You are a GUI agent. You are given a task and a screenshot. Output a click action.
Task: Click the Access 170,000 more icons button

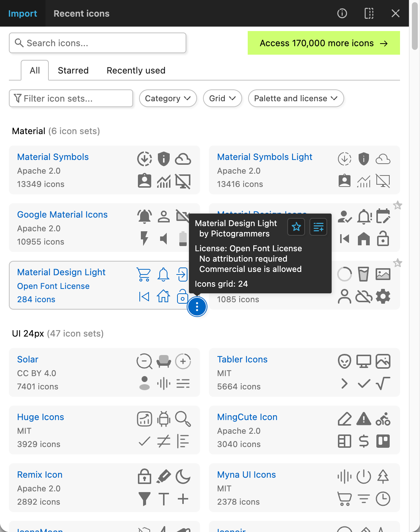click(324, 43)
